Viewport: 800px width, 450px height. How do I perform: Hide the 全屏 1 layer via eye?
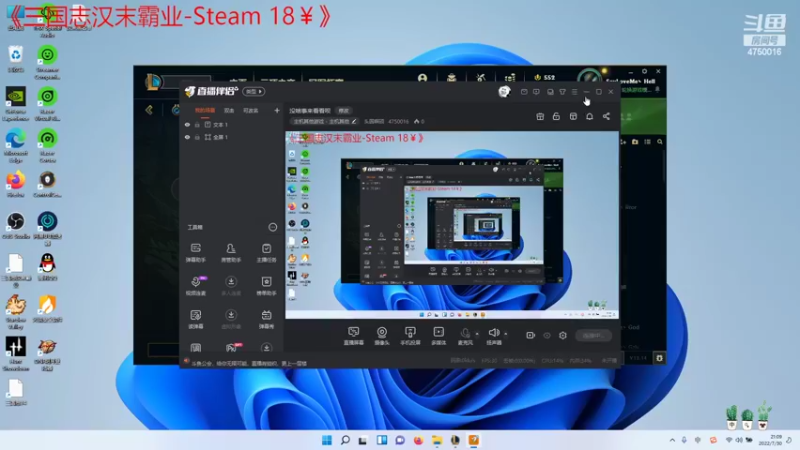(x=187, y=137)
